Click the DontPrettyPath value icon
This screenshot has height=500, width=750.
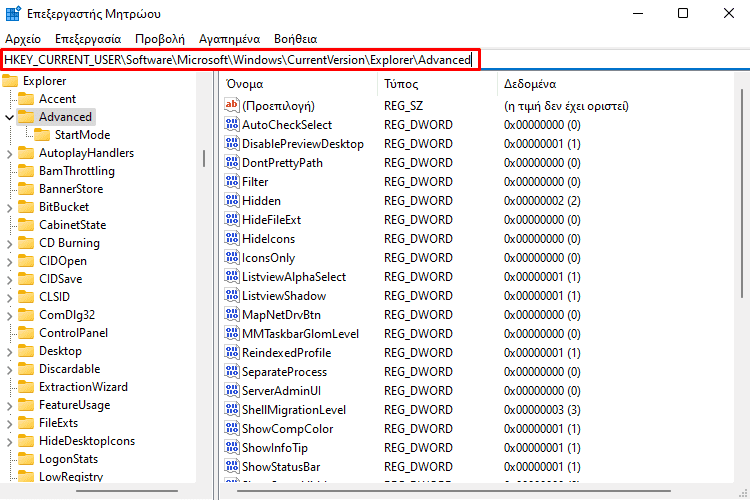pos(232,163)
